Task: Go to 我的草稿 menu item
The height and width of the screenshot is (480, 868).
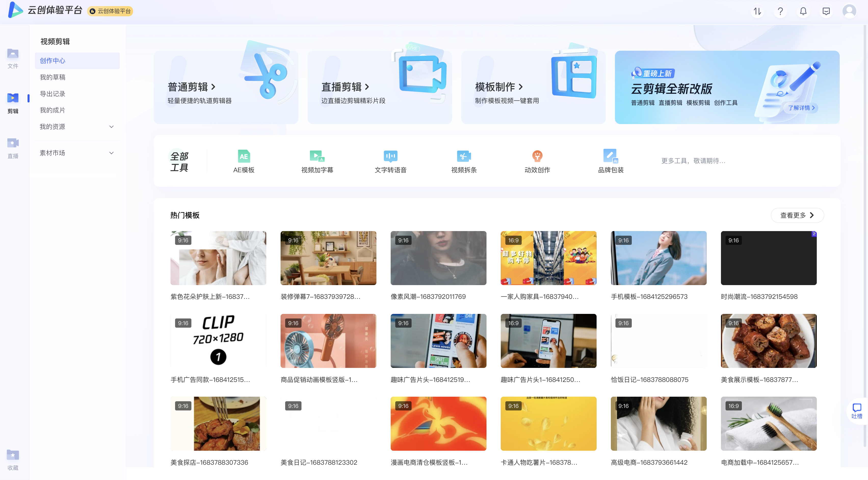Action: [x=52, y=77]
